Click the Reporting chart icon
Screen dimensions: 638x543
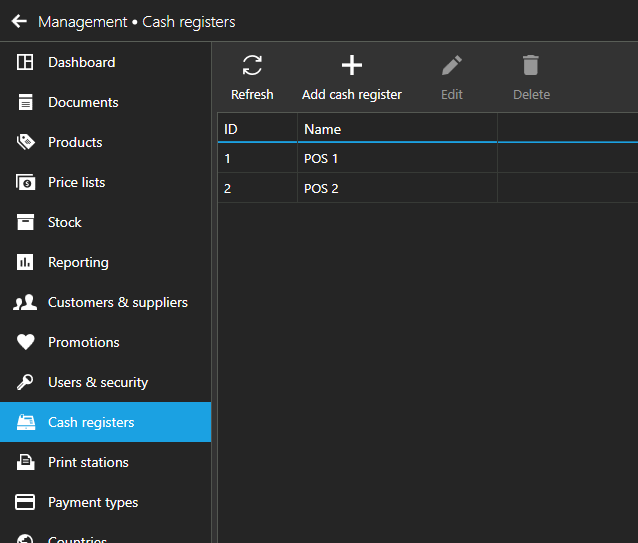pyautogui.click(x=25, y=262)
